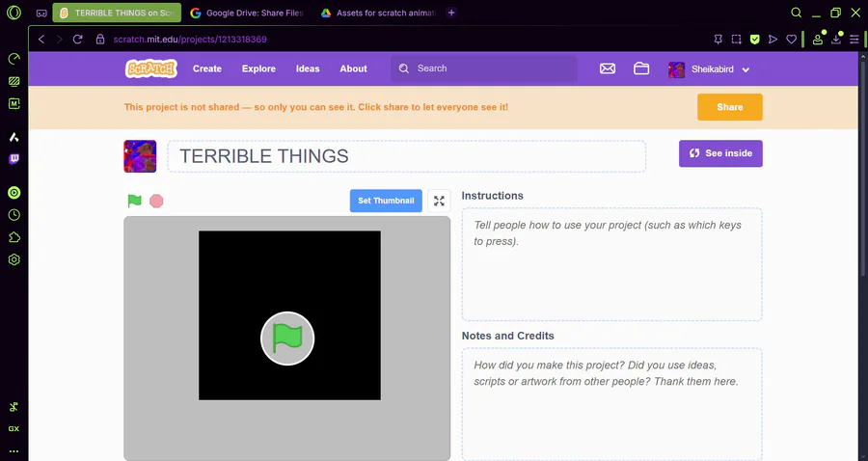
Task: Open sidebar three-dots more menu
Action: (14, 451)
